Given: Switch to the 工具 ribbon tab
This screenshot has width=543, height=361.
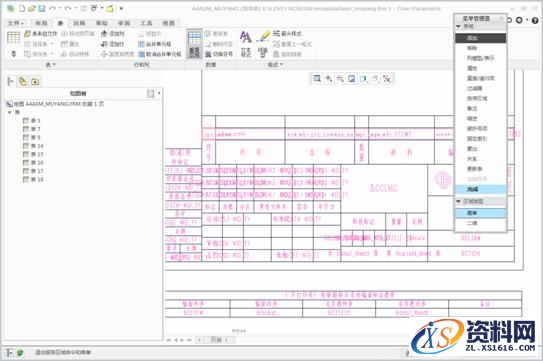Looking at the screenshot, I should click(146, 23).
